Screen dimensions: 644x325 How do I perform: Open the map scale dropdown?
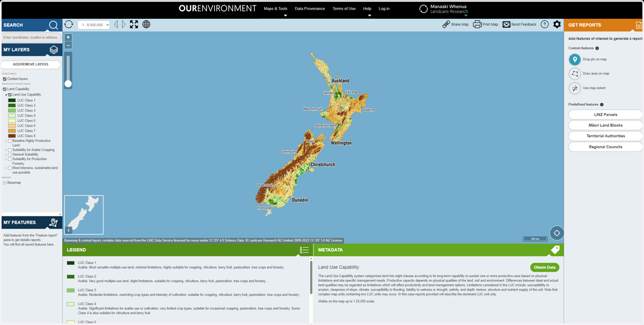pos(94,25)
